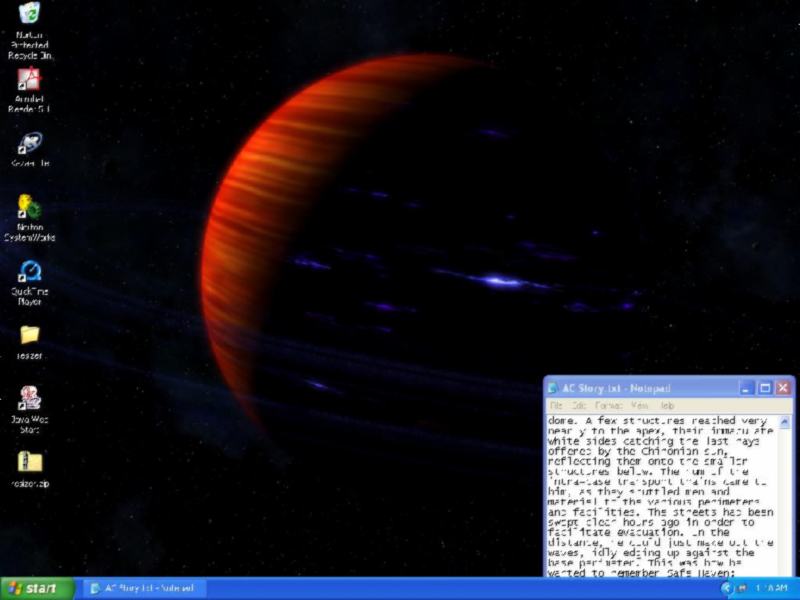800x600 pixels.
Task: Click scroll-up arrow in Notepad scrollbar
Action: pyautogui.click(x=784, y=423)
